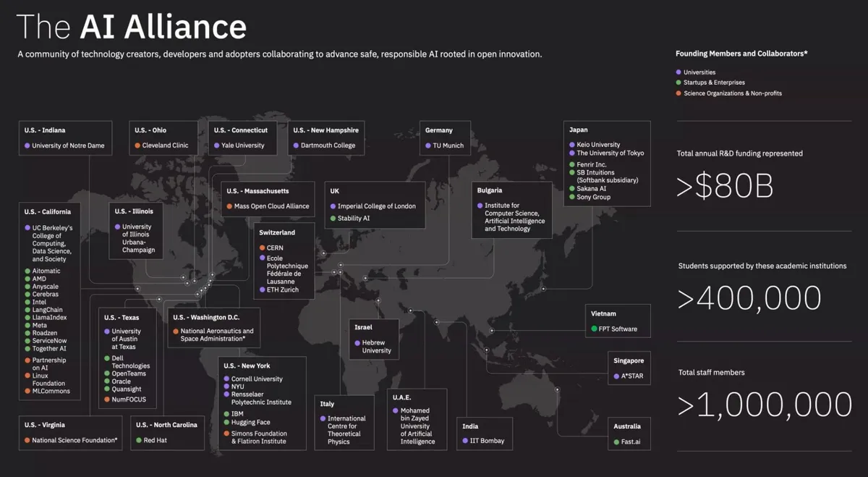This screenshot has height=477, width=868.
Task: Click the purple Universities legend dot
Action: pyautogui.click(x=678, y=72)
